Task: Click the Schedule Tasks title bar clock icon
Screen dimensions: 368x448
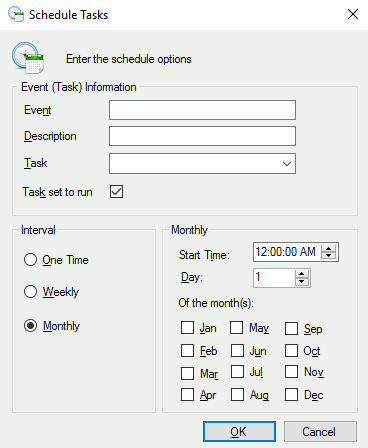Action: point(16,14)
